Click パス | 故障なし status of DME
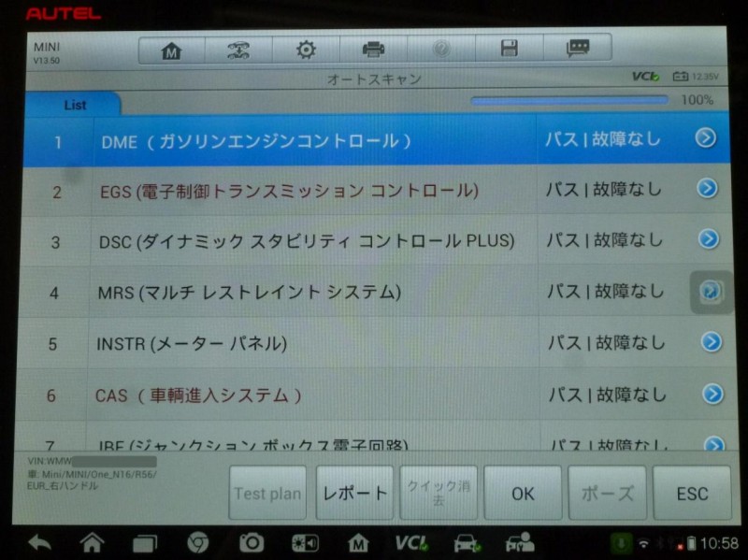The image size is (748, 560). click(x=603, y=139)
